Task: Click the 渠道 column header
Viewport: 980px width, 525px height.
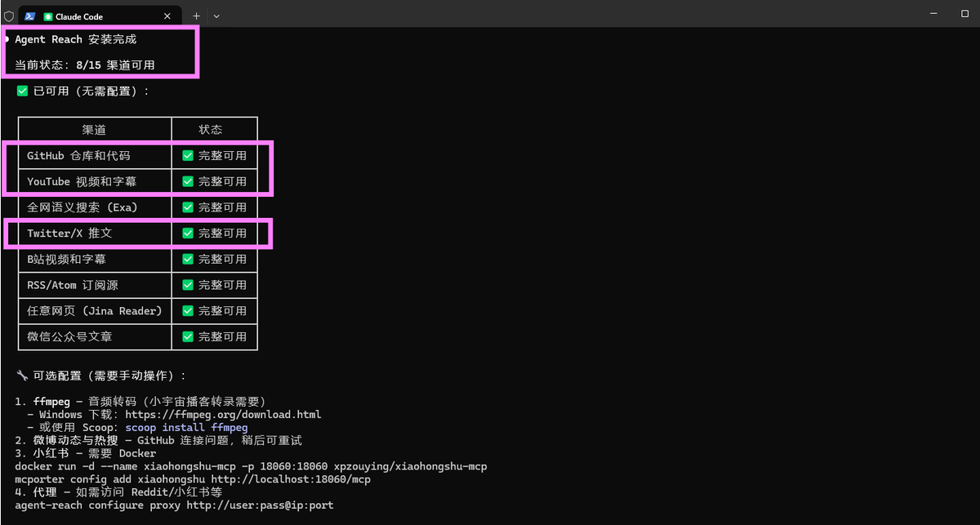Action: coord(94,129)
